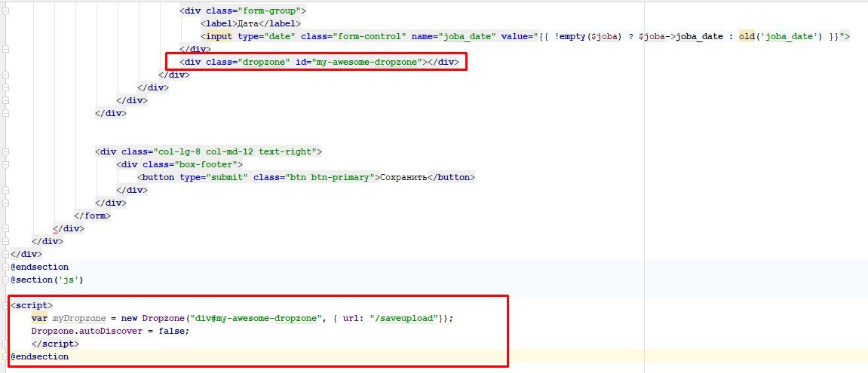Click the first @endsection directive text
The height and width of the screenshot is (373, 868).
pyautogui.click(x=39, y=267)
